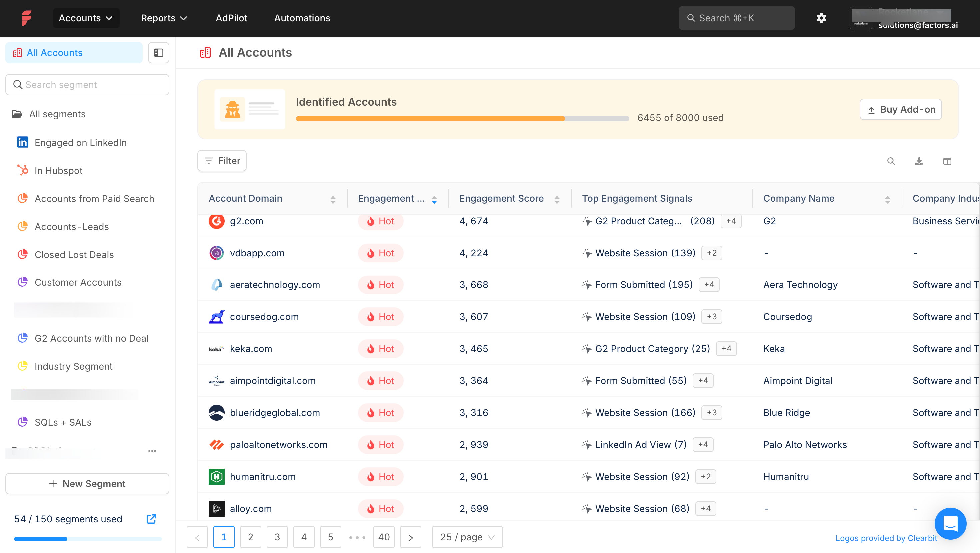Open settings gear icon in top bar
Screen dimensions: 980x553
point(821,18)
